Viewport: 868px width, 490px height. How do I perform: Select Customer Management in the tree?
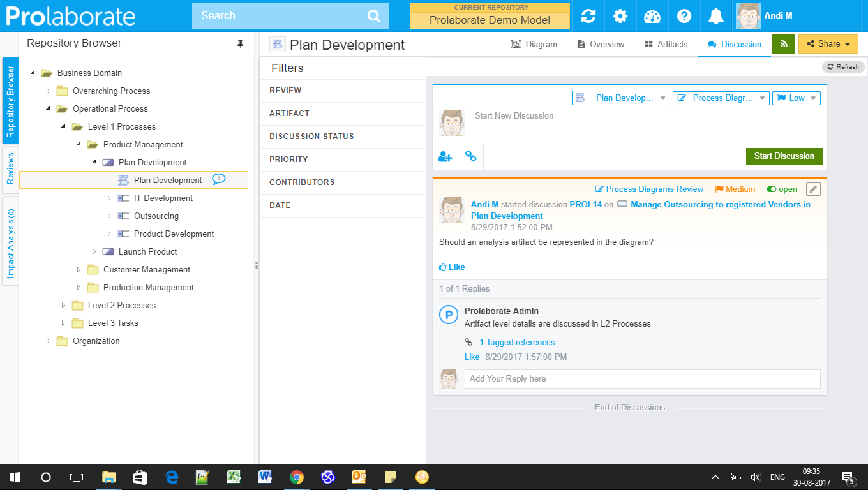147,269
